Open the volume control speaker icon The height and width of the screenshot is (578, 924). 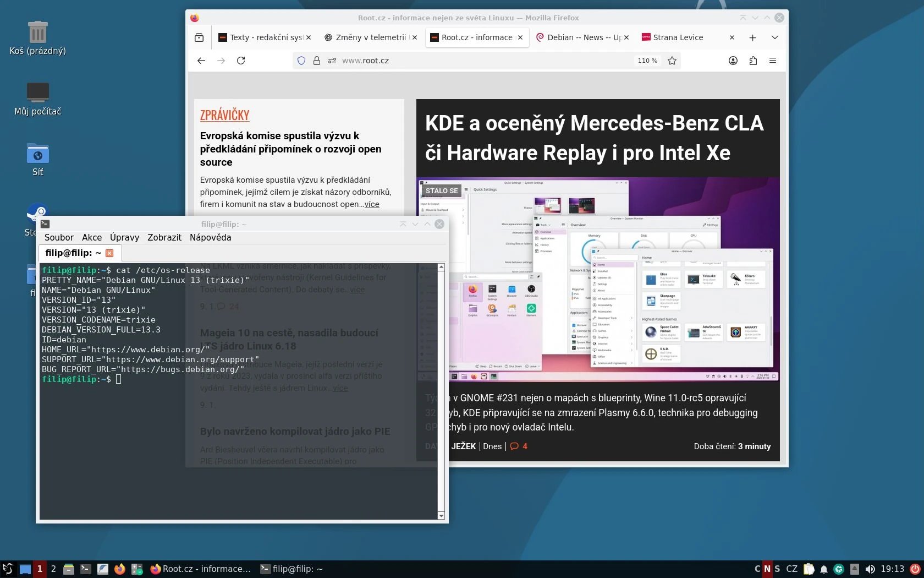coord(871,569)
